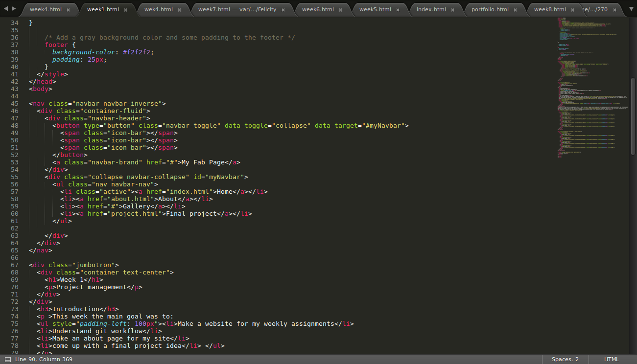Close the portfolio.html tab

(x=515, y=10)
